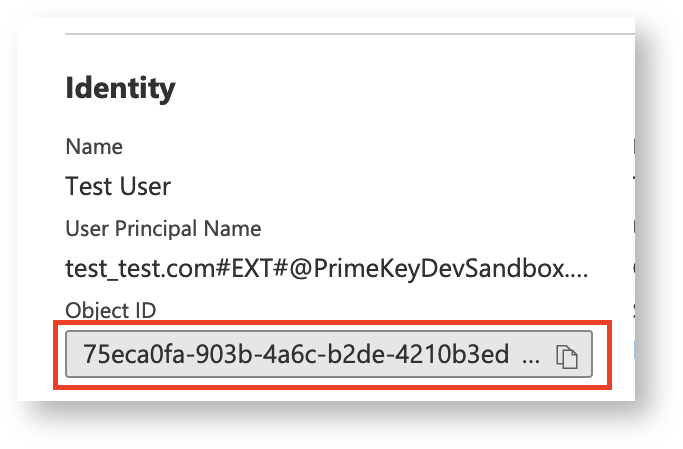Click the word User in Test User
This screenshot has width=683, height=449.
click(143, 186)
